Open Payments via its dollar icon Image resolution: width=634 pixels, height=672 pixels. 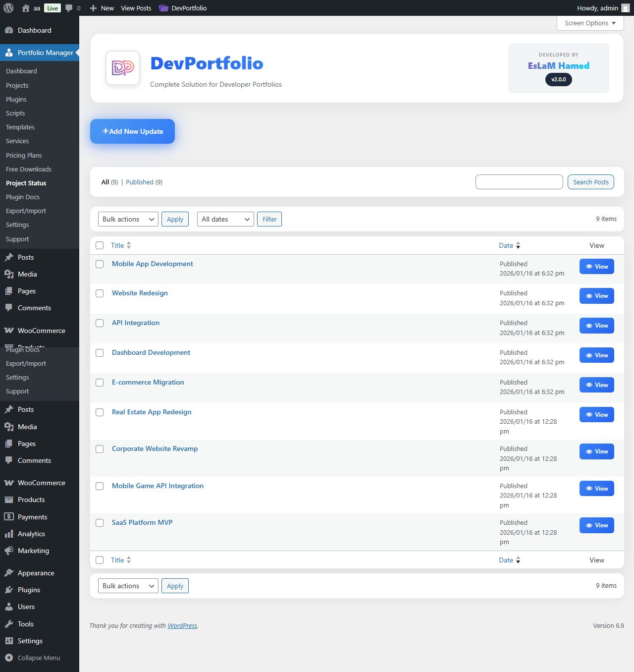(x=9, y=517)
